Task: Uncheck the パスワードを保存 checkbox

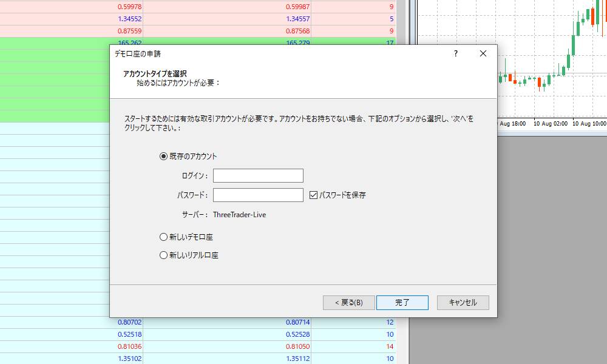Action: pos(314,195)
